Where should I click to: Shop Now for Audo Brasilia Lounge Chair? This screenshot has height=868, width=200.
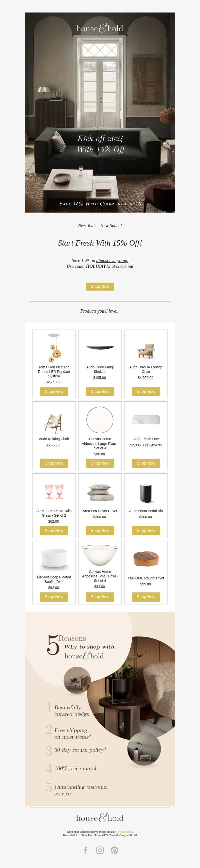click(146, 392)
